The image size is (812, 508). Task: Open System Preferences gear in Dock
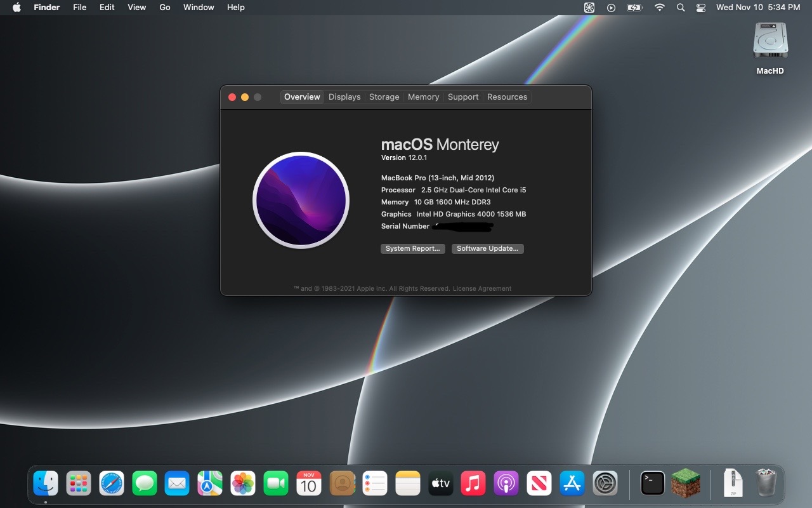pos(605,484)
